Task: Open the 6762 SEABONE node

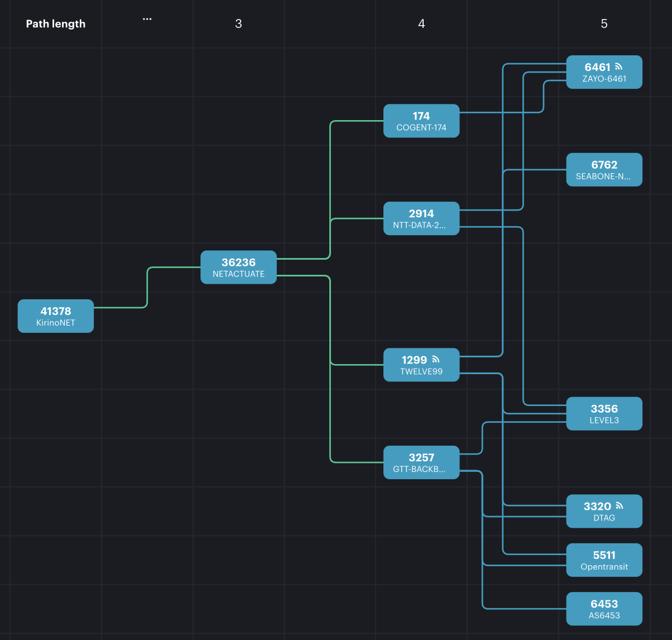Action: 604,169
